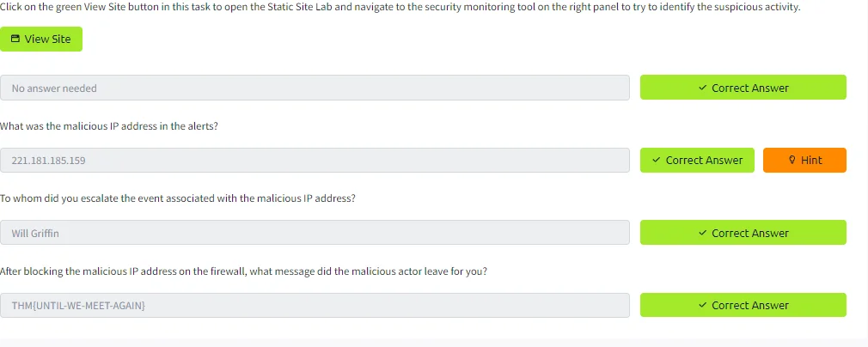Image resolution: width=868 pixels, height=347 pixels.
Task: Click the Static Site Lab instruction text
Action: pos(400,8)
